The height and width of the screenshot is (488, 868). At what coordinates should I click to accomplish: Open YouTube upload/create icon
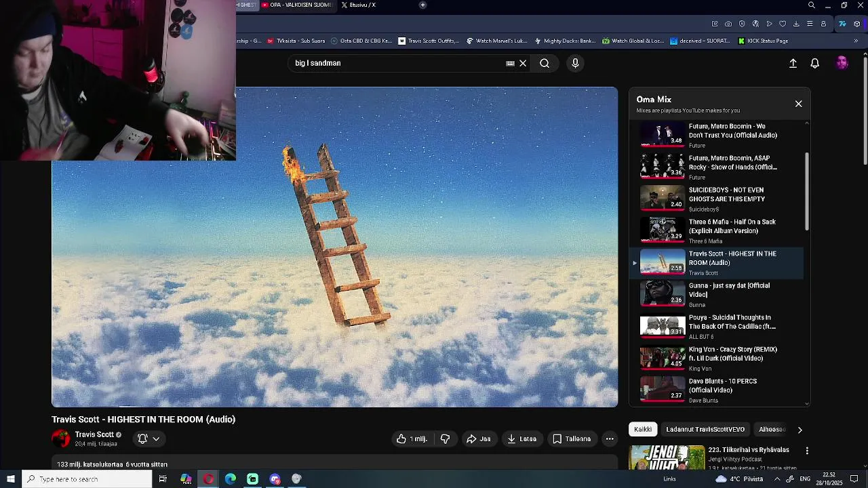[x=793, y=63]
